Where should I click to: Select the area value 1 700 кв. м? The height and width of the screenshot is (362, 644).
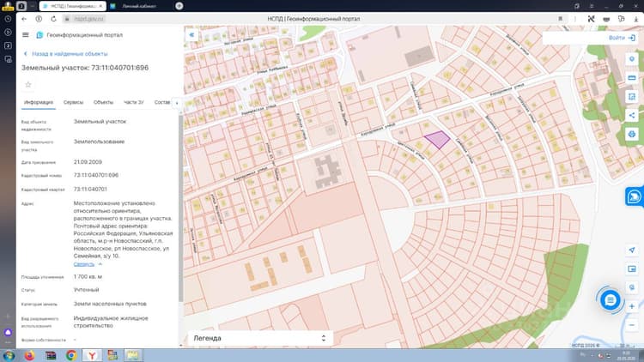tap(88, 276)
